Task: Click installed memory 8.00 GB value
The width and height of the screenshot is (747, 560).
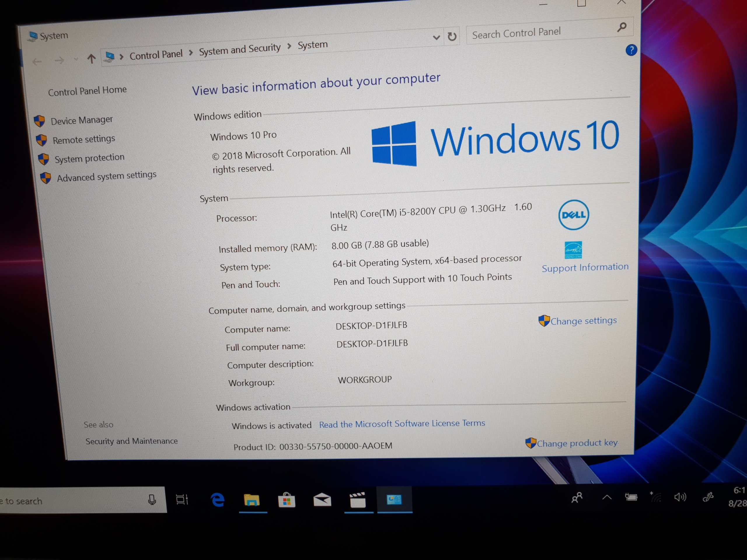Action: point(380,244)
